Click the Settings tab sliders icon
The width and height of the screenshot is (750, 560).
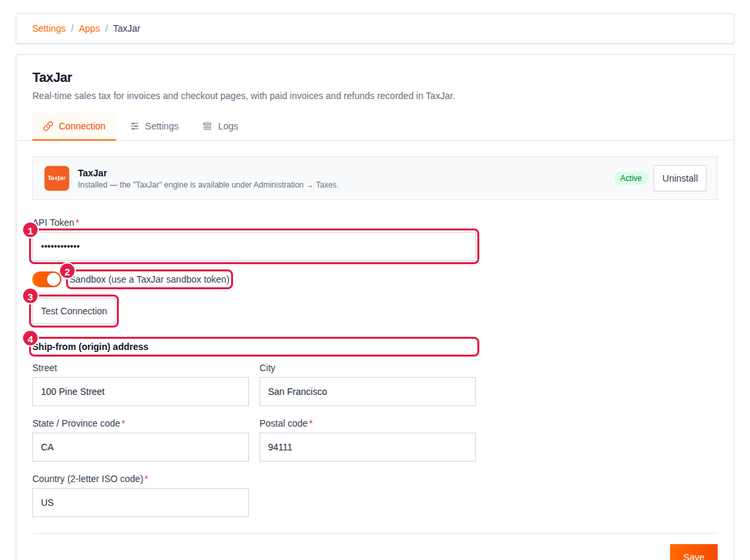pos(135,126)
